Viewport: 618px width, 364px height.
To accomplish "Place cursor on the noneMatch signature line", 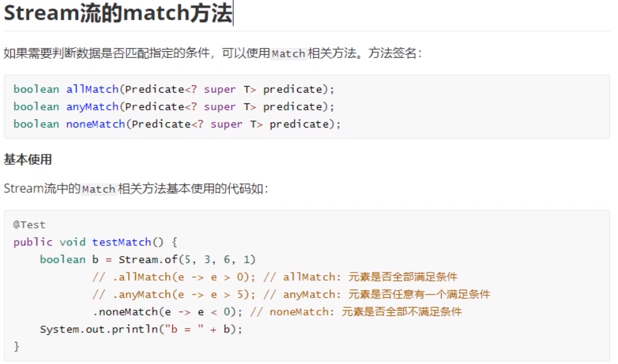I will click(177, 124).
